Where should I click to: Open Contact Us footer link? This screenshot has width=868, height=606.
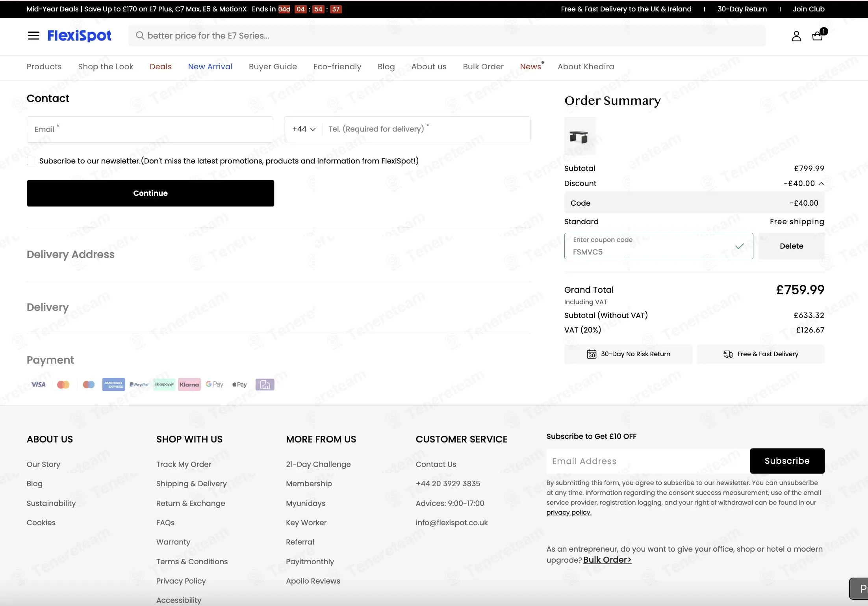point(436,465)
